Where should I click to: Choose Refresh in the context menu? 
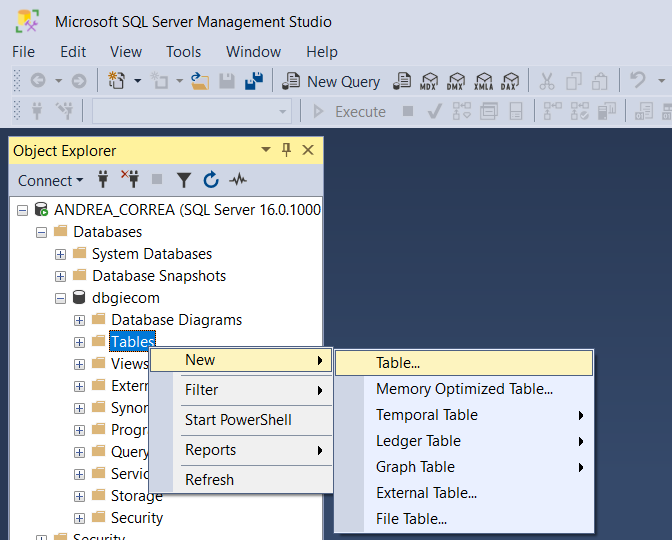click(x=241, y=480)
